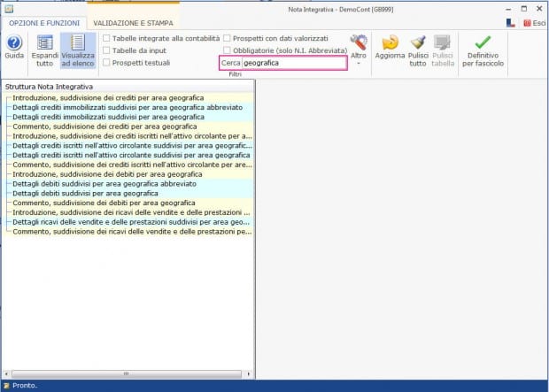Enable Obbligatorie (solo N.I. Abbreviata) checkbox

pyautogui.click(x=227, y=50)
